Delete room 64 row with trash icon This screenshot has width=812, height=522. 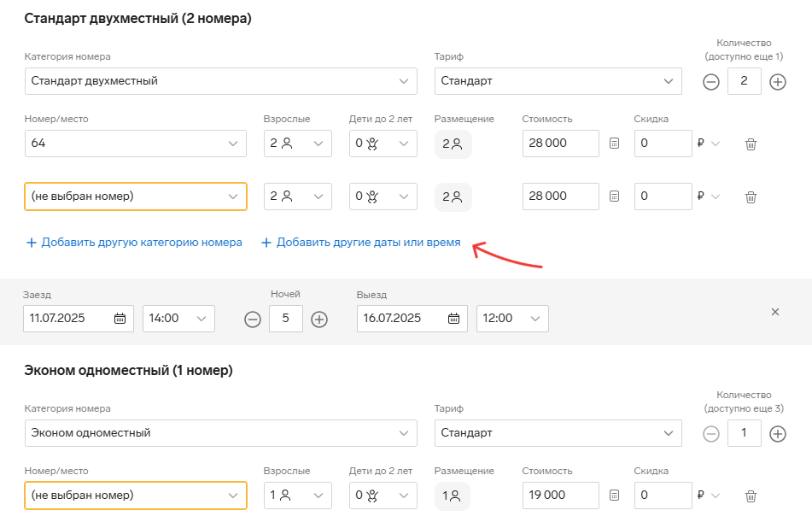tap(751, 144)
